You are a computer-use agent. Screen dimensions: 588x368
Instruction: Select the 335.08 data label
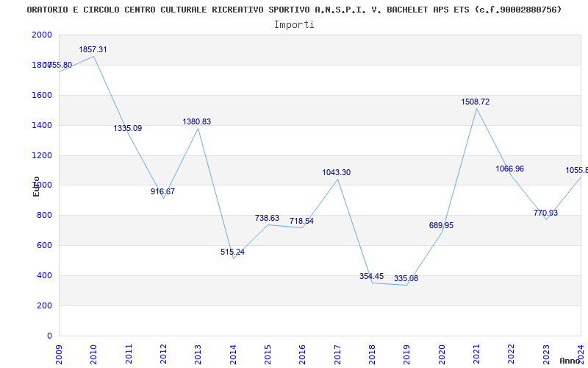click(x=406, y=279)
